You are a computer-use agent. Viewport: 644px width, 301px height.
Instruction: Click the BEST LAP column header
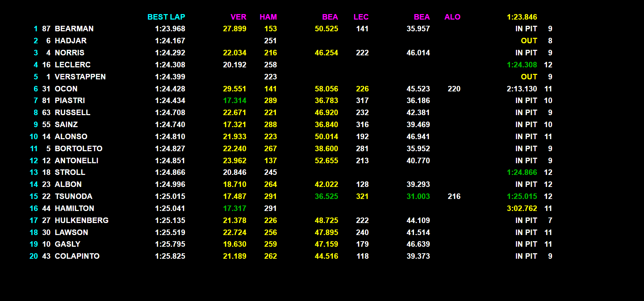166,17
